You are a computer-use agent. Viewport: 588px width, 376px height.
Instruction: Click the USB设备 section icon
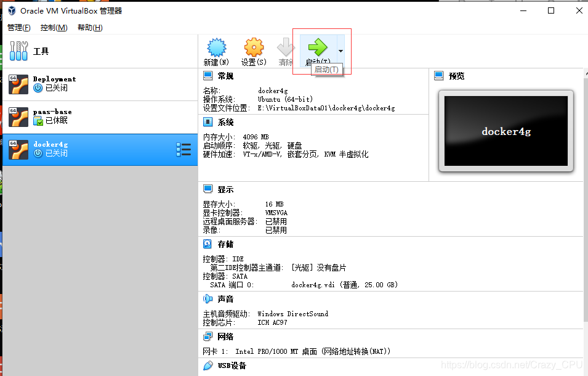pyautogui.click(x=207, y=365)
